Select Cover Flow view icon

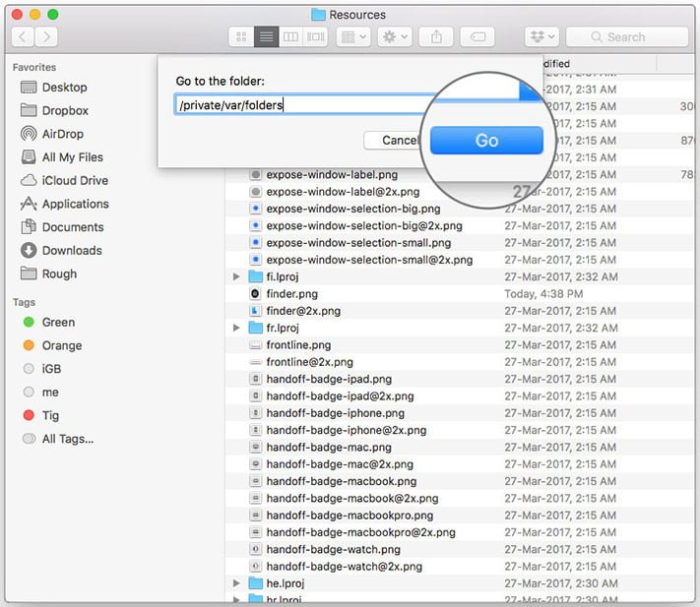click(315, 37)
